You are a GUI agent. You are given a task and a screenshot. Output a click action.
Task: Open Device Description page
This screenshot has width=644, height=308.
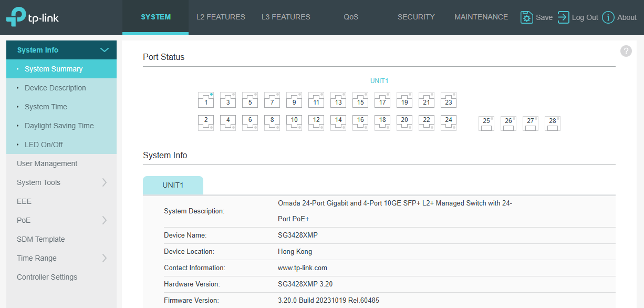(x=61, y=88)
